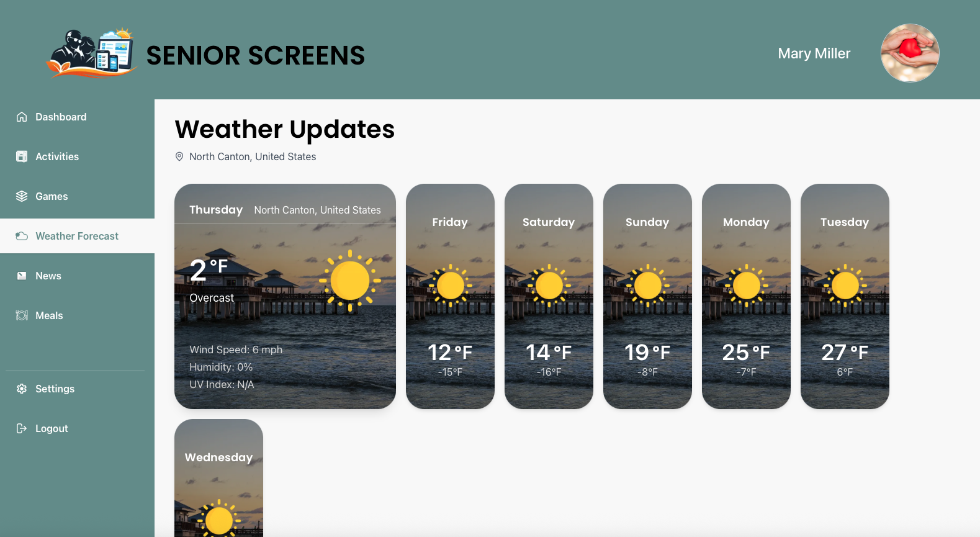
Task: Click the -7°F Monday low
Action: point(746,372)
